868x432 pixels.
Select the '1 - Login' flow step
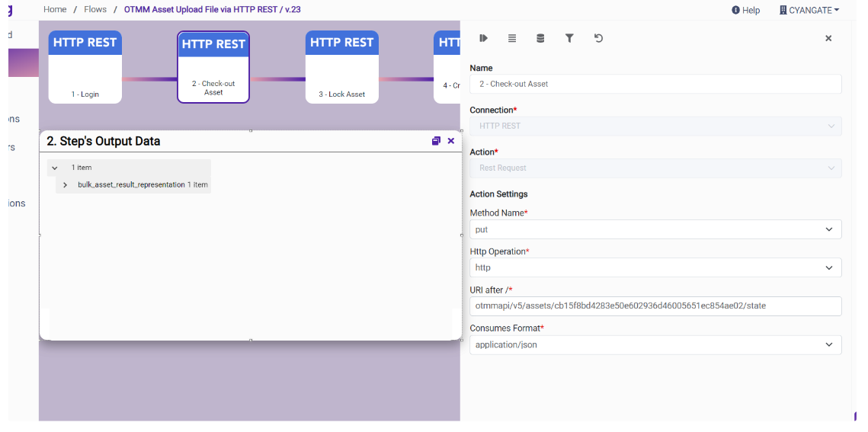(x=85, y=67)
